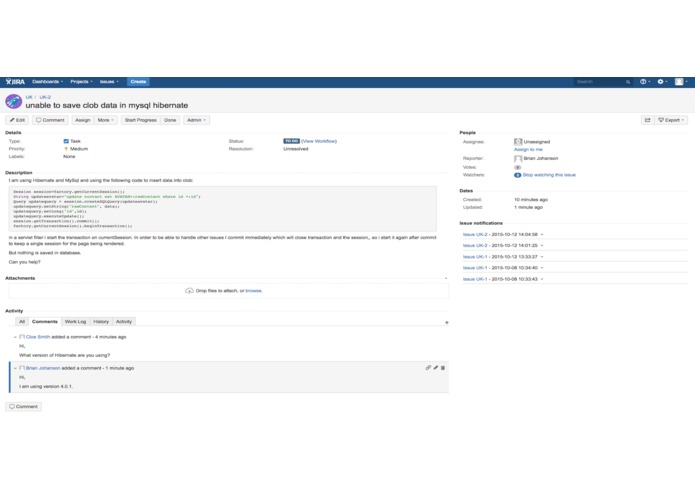Image resolution: width=695 pixels, height=494 pixels.
Task: Collapse Cloe Smith's comment
Action: pos(15,337)
